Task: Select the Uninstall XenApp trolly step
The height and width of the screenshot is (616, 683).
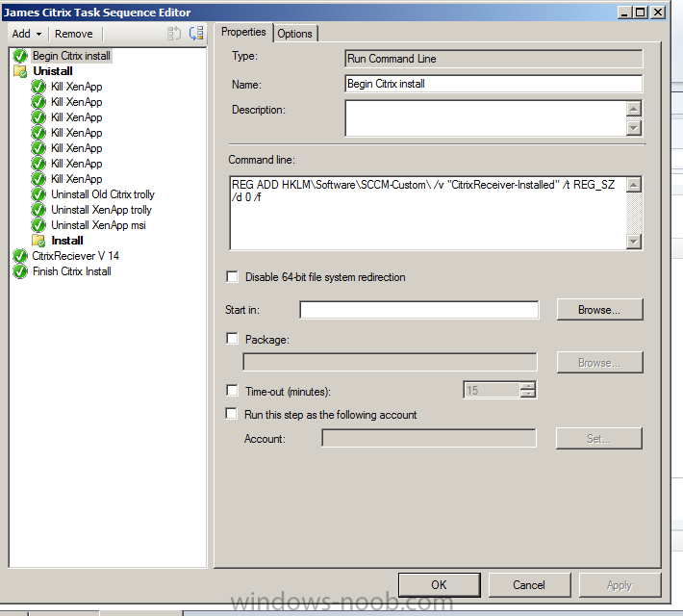Action: pyautogui.click(x=102, y=210)
